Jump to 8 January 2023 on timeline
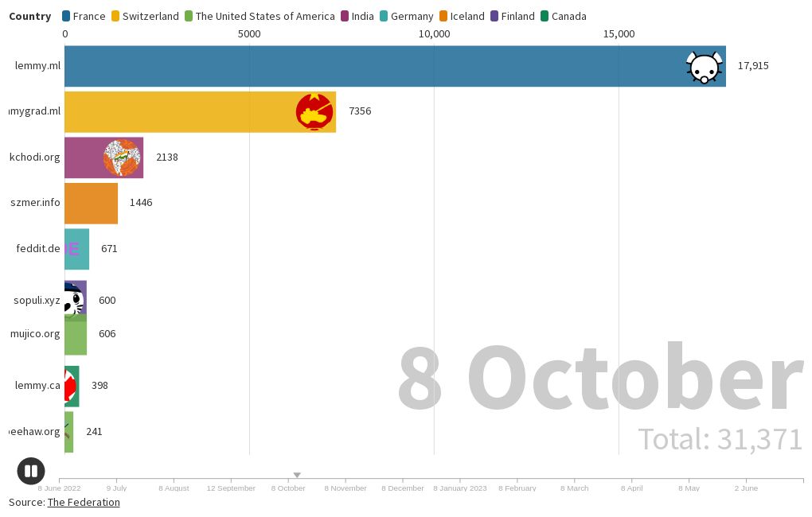The image size is (812, 517). [460, 488]
